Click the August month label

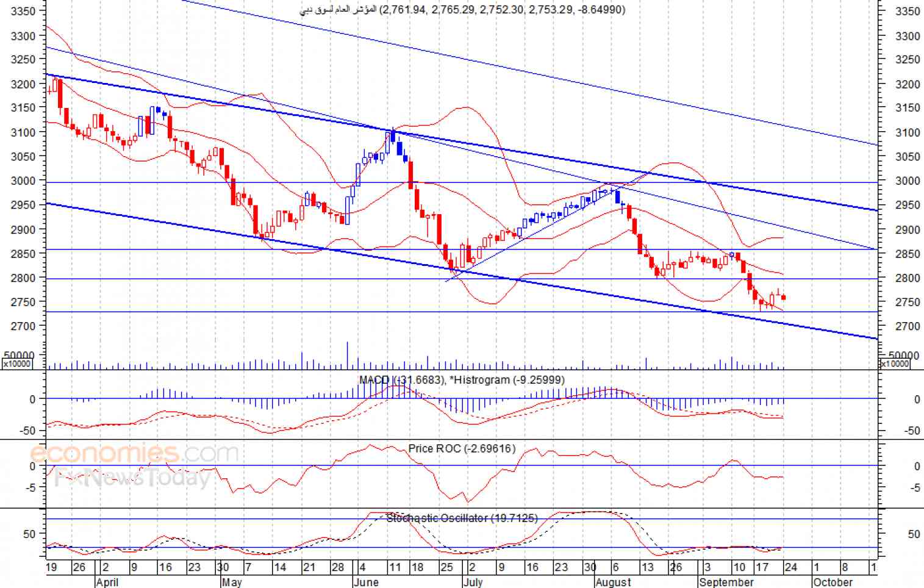(614, 582)
